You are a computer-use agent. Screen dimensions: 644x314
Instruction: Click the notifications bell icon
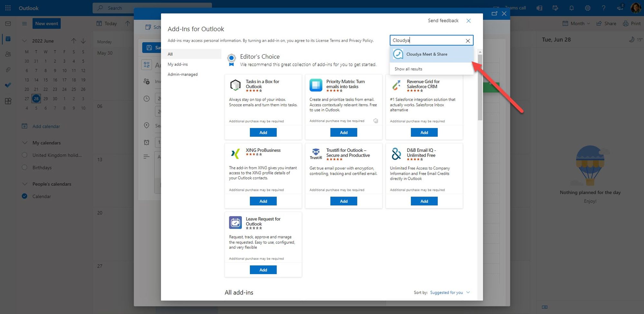click(x=572, y=8)
